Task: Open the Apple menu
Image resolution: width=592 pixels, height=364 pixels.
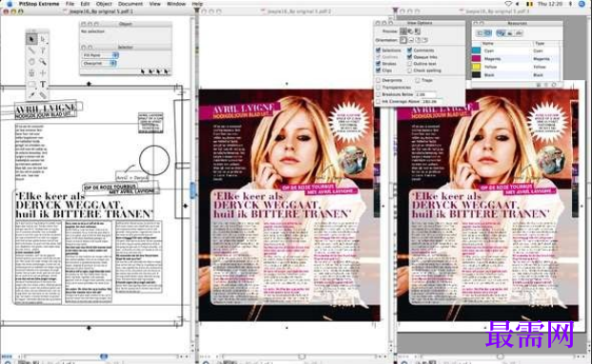Action: tap(10, 4)
